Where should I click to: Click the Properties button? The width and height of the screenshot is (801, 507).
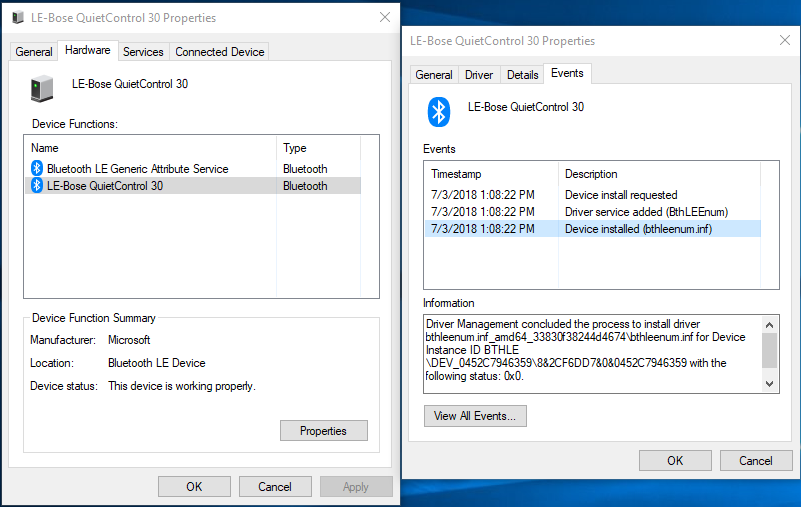(x=323, y=431)
